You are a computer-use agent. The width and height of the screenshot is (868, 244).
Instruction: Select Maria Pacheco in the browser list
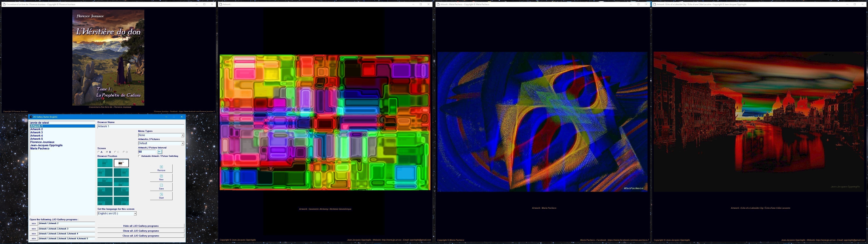pos(40,149)
